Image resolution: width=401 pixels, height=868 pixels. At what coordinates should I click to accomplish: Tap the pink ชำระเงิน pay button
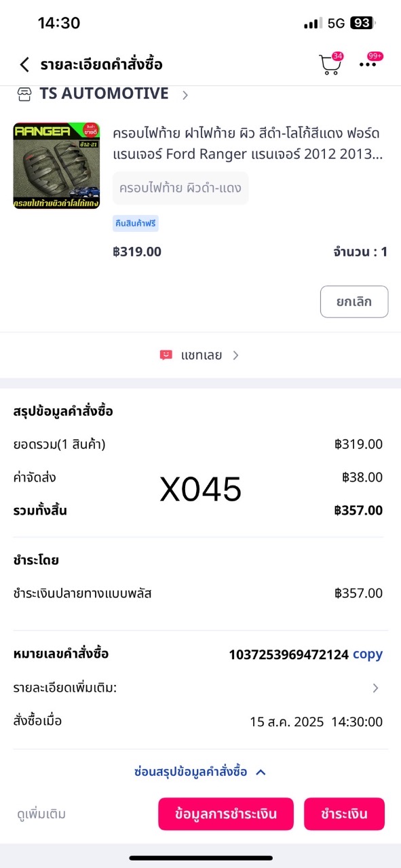coord(344,814)
